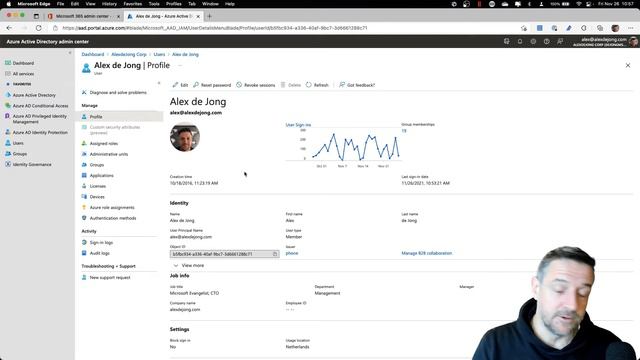The width and height of the screenshot is (640, 360).
Task: Collapse the left navigation sidebar
Action: pos(70,53)
